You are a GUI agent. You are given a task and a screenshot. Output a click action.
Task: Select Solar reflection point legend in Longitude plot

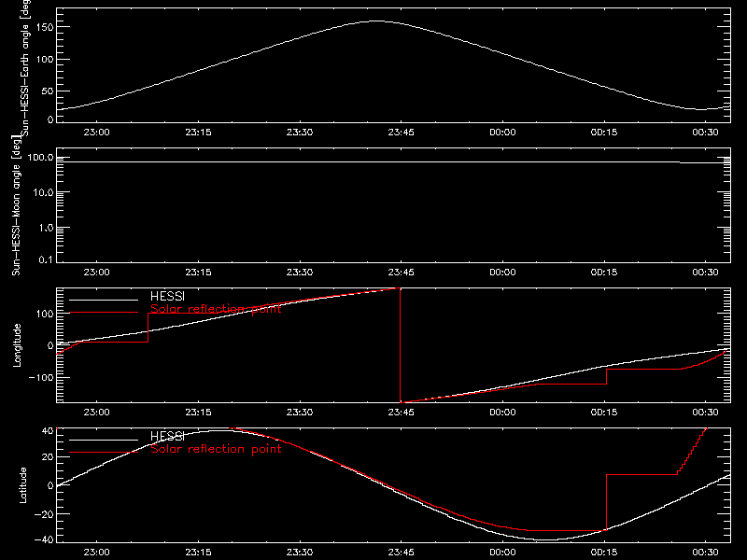216,309
